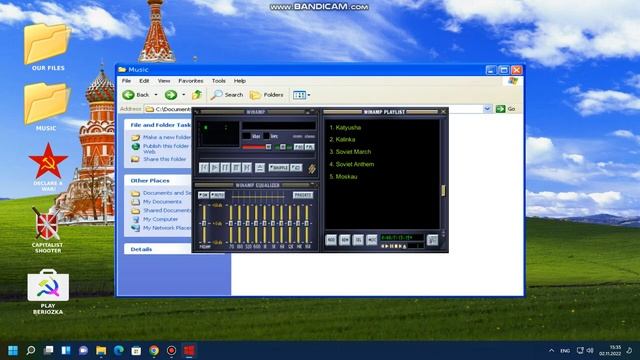Screen dimensions: 640x360
Task: Click Winamp play button
Action: coord(215,167)
